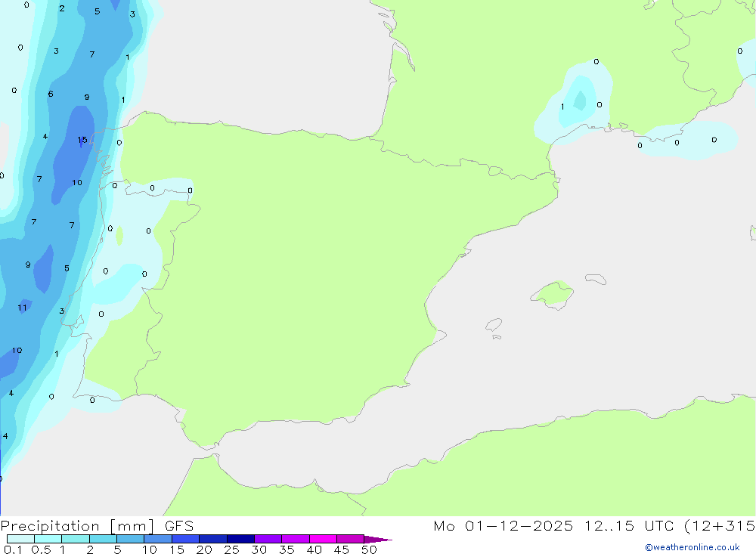The image size is (756, 554).
Task: Click the '12..15 UTC' time label
Action: (x=629, y=525)
